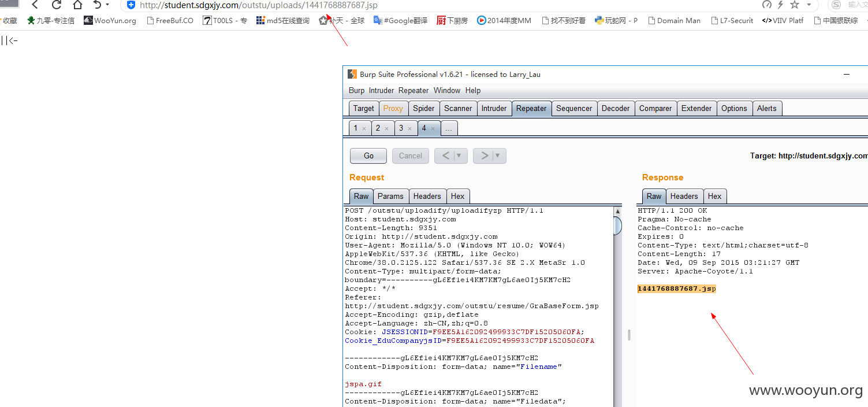
Task: Switch to the Intruder tool tab
Action: pyautogui.click(x=494, y=108)
